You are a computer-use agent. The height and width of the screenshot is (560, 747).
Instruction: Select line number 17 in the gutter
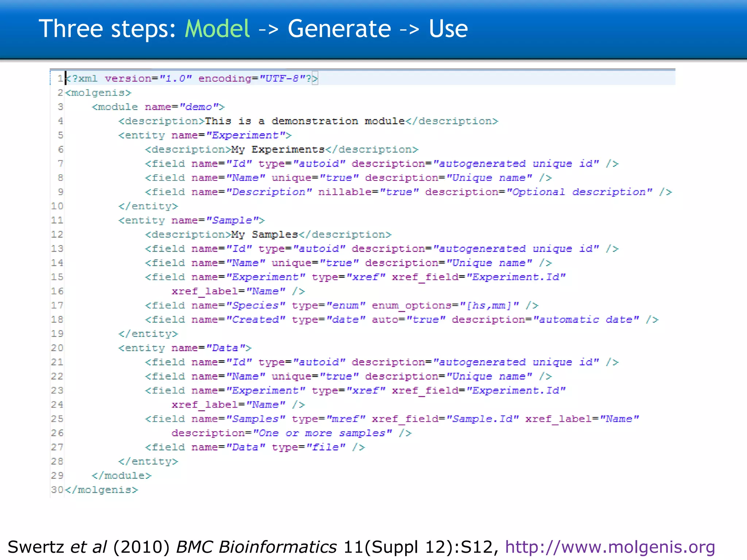(57, 305)
